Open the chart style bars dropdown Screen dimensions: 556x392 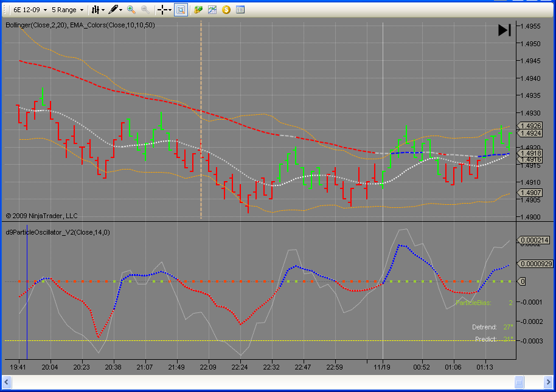click(x=98, y=10)
